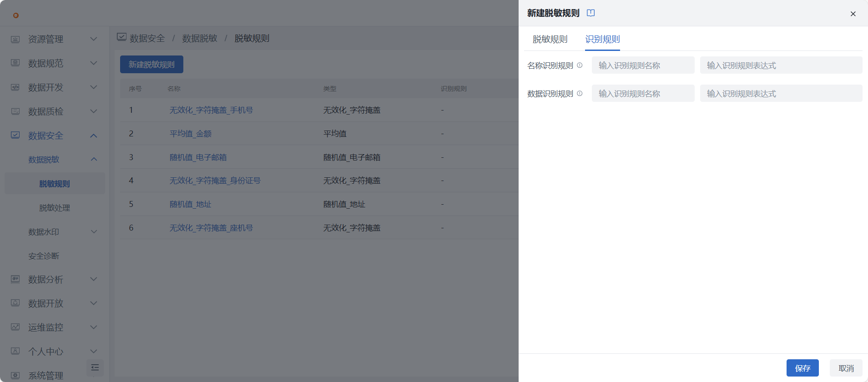This screenshot has width=868, height=382.
Task: Expand the 运维监控 chevron
Action: [x=94, y=327]
